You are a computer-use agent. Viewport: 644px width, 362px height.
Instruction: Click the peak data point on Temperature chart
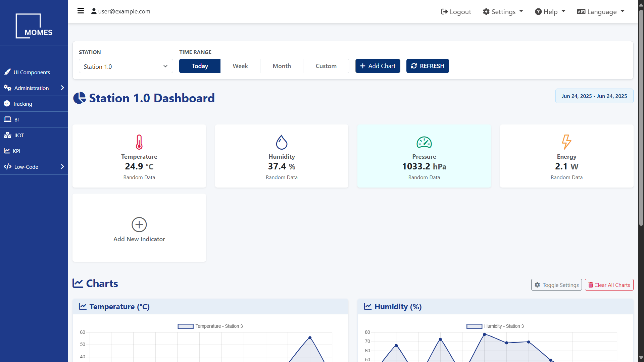[x=310, y=338]
